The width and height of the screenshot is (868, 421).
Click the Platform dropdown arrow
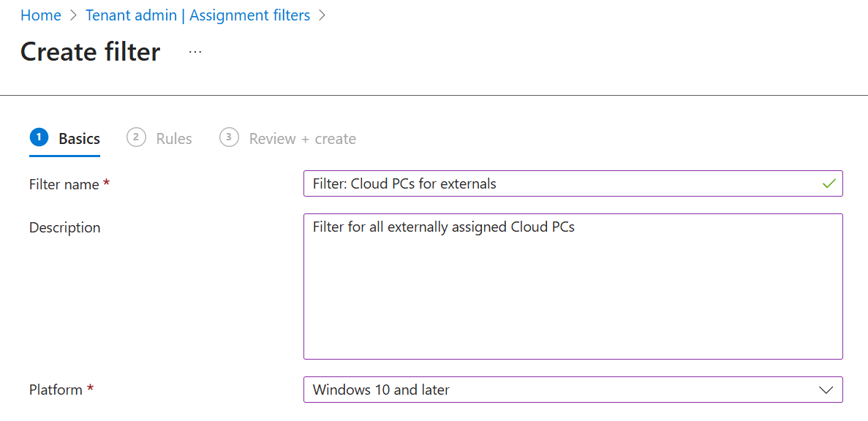tap(826, 390)
